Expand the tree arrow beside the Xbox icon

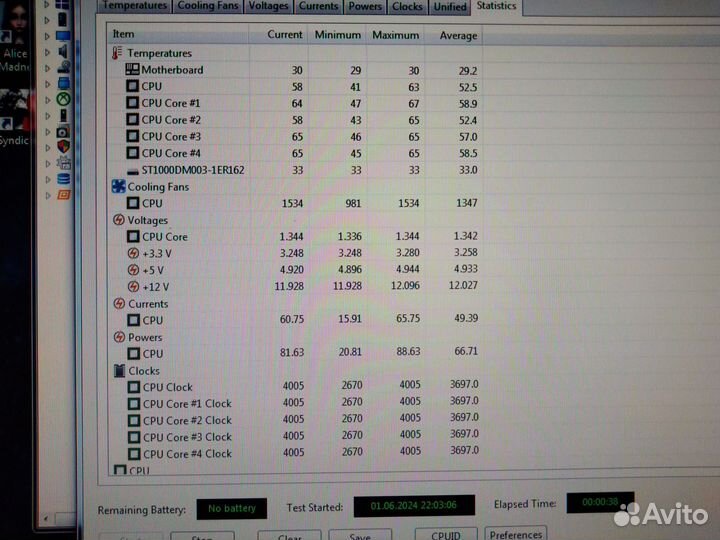pyautogui.click(x=49, y=100)
